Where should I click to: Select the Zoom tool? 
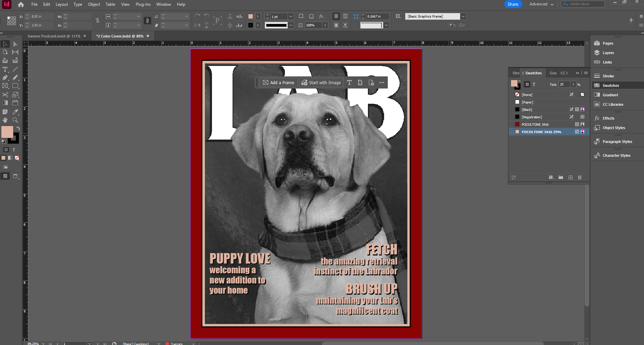15,120
